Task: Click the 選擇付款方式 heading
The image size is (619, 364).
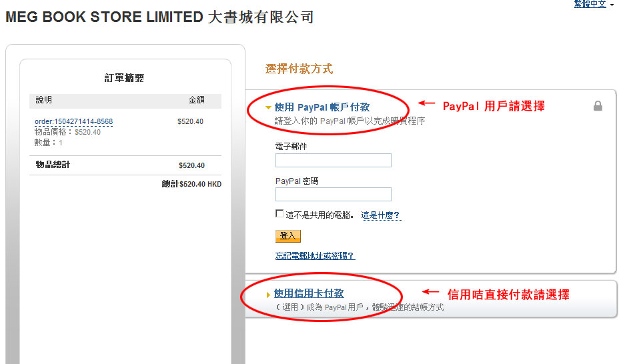Action: pyautogui.click(x=299, y=69)
